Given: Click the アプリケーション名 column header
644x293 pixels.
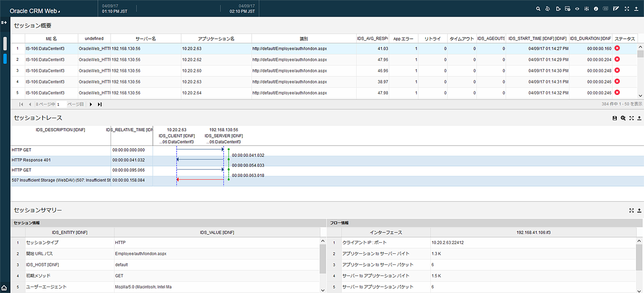Looking at the screenshot, I should pyautogui.click(x=216, y=38).
